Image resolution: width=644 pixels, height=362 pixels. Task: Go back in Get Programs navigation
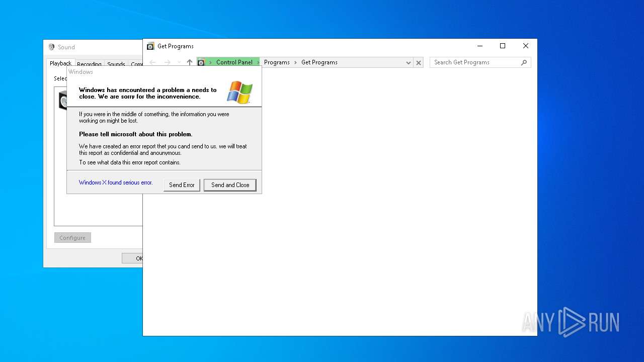coord(152,62)
